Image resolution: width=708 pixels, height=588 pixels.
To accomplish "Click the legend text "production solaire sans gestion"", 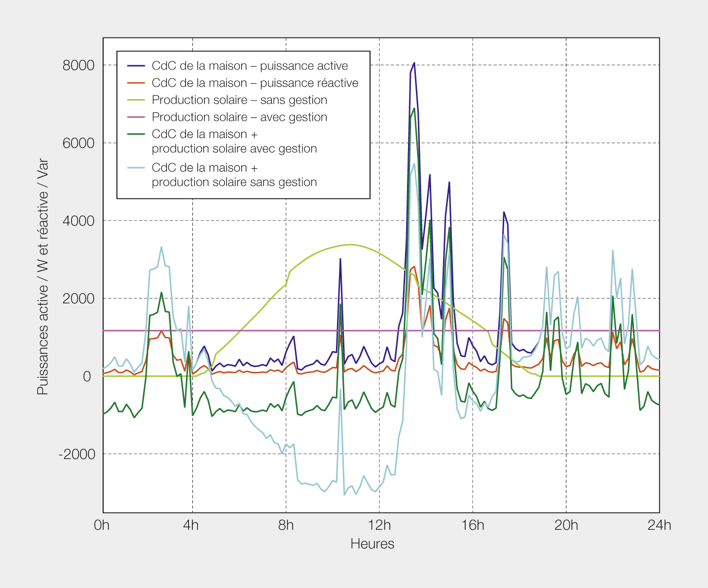I will tap(234, 182).
